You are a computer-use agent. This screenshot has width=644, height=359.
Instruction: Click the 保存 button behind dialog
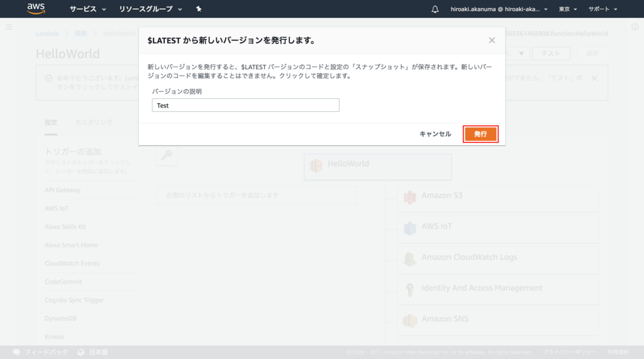tap(592, 53)
